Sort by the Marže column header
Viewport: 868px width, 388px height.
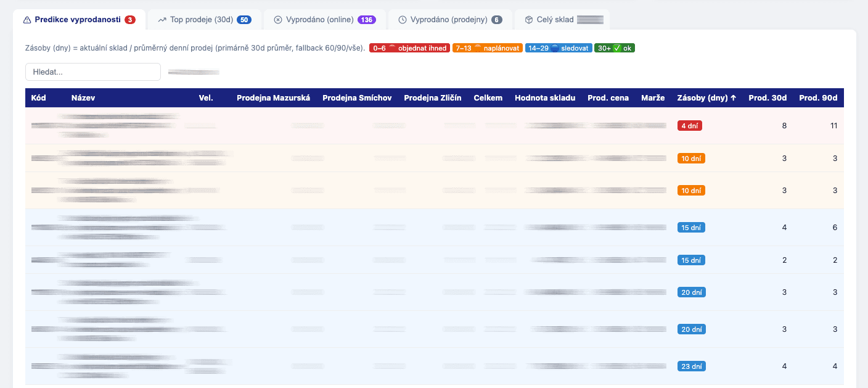pos(653,98)
